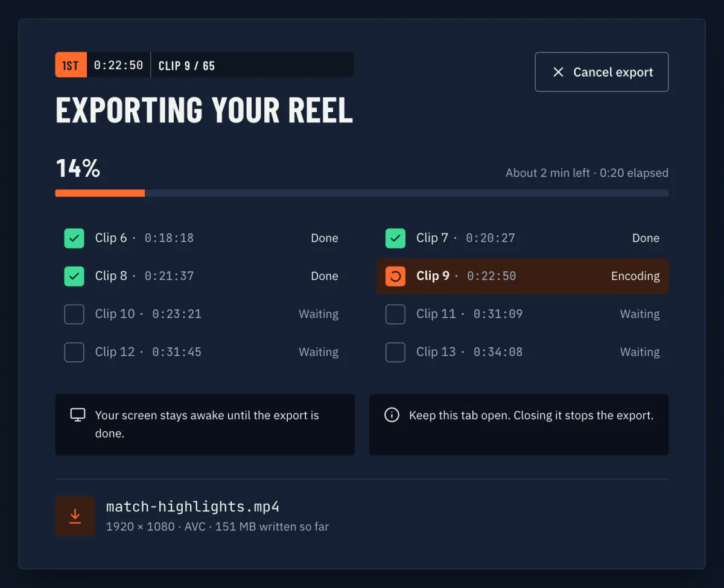This screenshot has width=724, height=588.
Task: Click the 0:18:18 timestamp
Action: click(169, 238)
